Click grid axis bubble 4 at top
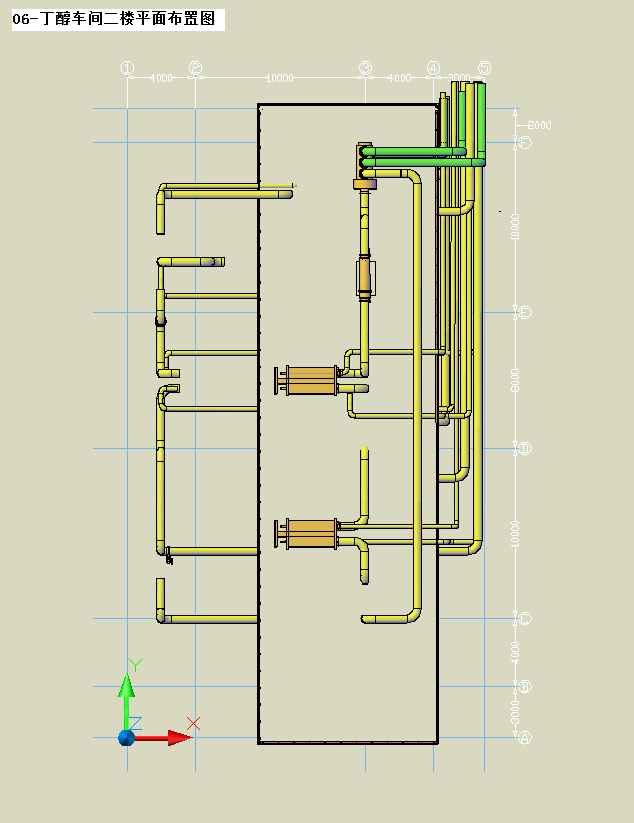 coord(434,68)
